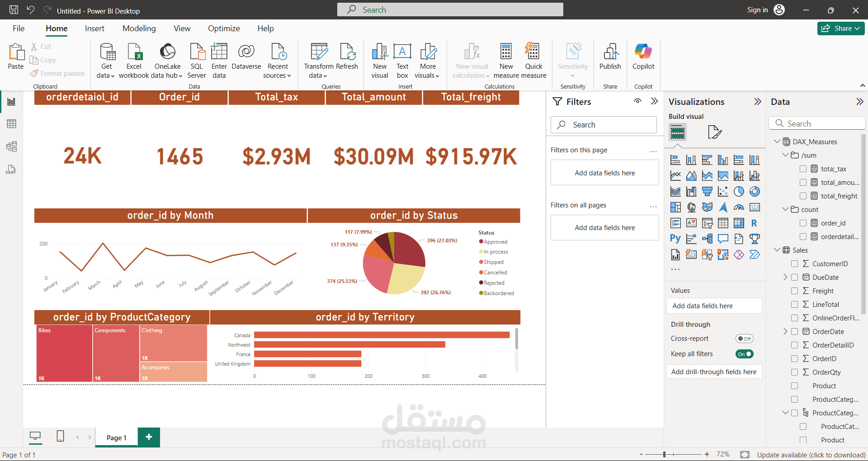
Task: Click the zoom in plus button
Action: tap(707, 454)
